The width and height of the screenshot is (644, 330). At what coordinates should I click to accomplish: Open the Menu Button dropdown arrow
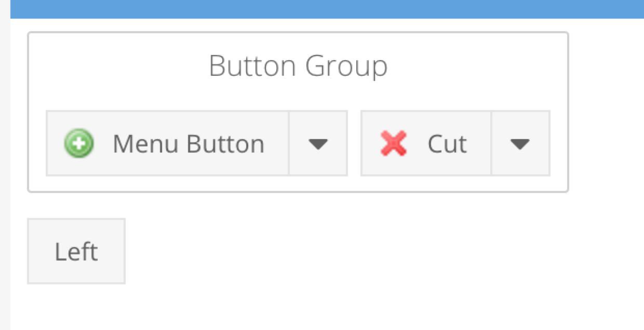coord(318,144)
